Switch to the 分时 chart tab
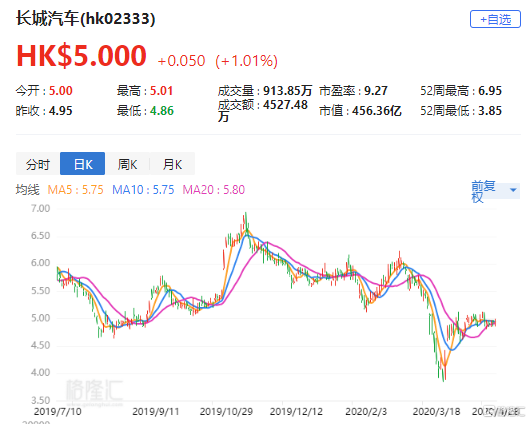 click(x=38, y=164)
